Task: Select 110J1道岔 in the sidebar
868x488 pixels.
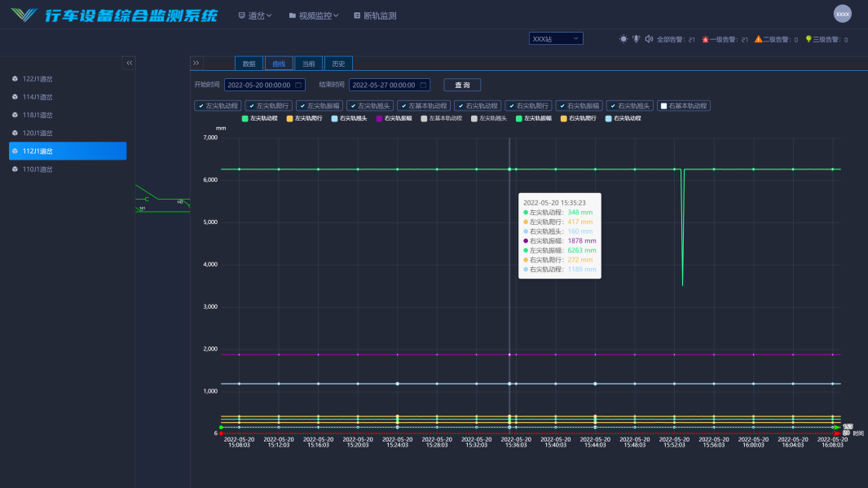Action: (68, 169)
